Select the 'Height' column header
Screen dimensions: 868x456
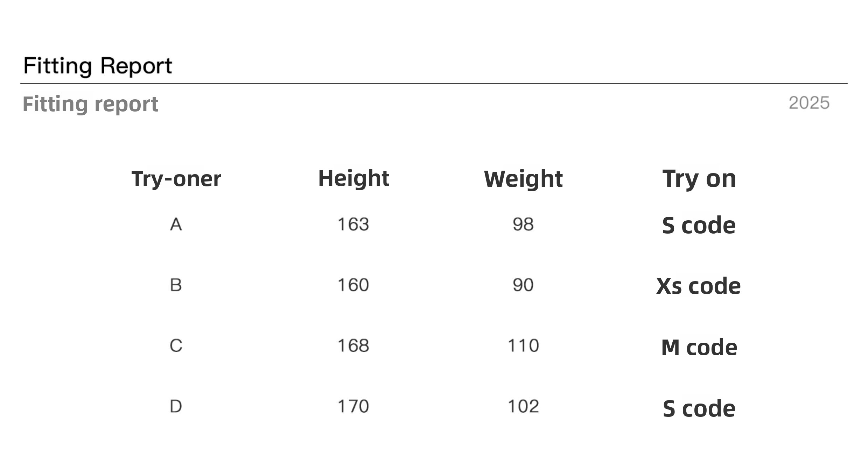353,178
